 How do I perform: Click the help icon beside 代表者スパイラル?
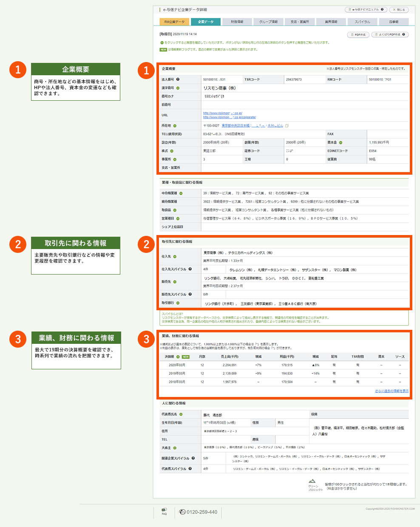click(190, 469)
